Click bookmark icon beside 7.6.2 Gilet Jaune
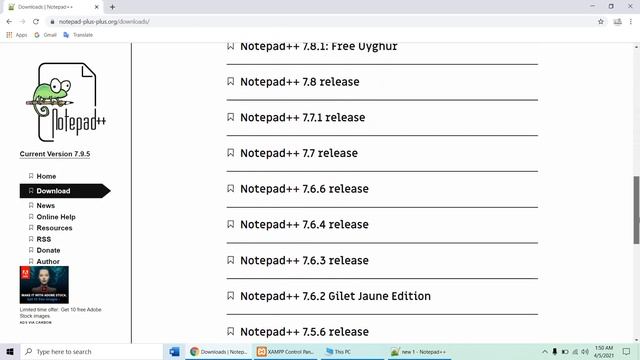 [231, 296]
